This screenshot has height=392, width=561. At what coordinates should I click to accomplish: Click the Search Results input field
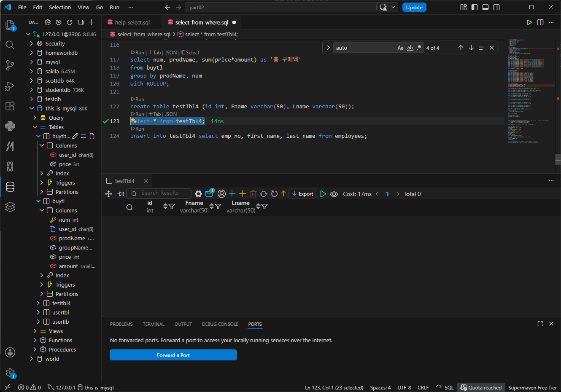point(159,193)
